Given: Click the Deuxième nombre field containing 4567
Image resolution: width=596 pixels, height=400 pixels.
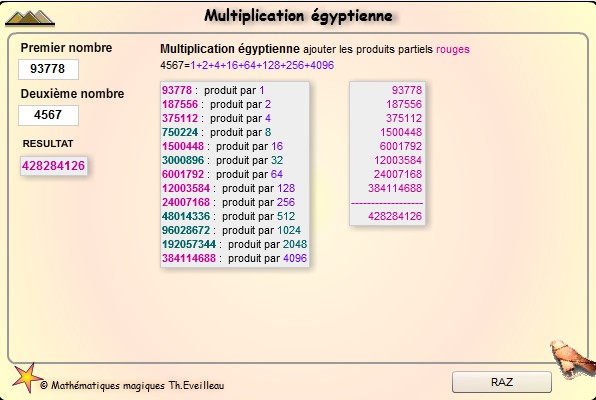Looking at the screenshot, I should 48,115.
